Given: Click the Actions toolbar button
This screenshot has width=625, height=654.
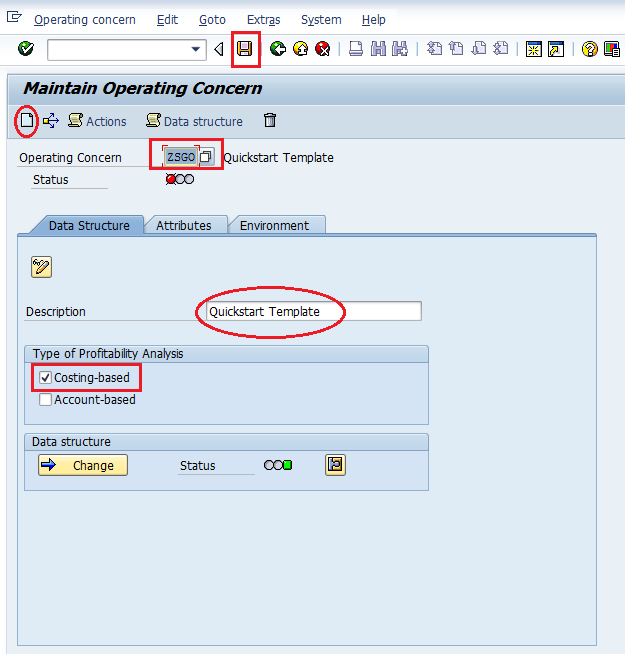Looking at the screenshot, I should (x=97, y=121).
